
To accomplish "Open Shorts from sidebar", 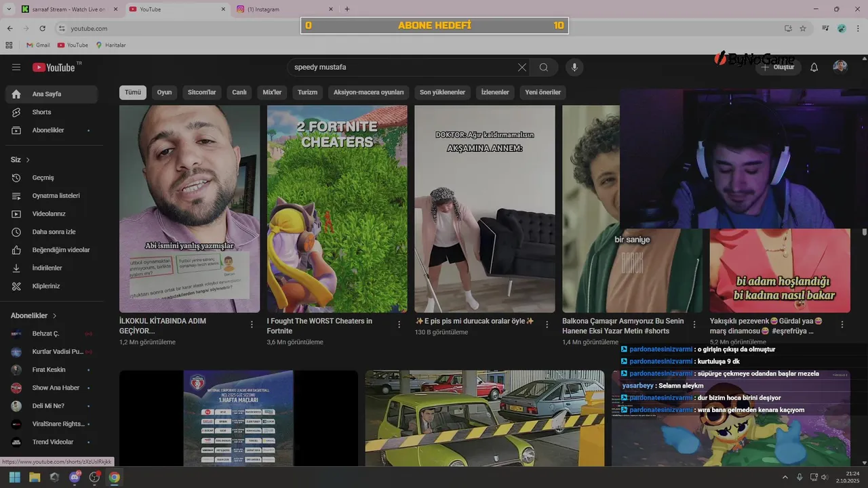I will coord(52,112).
